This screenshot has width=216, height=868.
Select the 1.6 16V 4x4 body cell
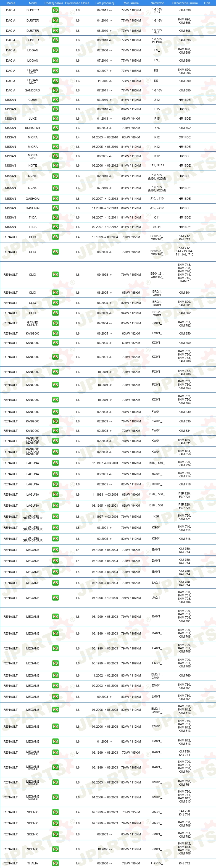point(157,31)
